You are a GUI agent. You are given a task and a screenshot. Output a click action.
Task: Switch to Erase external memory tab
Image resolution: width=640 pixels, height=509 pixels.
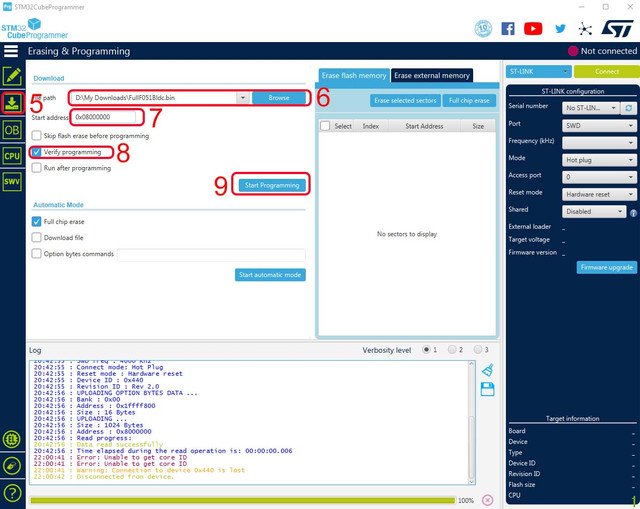(x=432, y=76)
